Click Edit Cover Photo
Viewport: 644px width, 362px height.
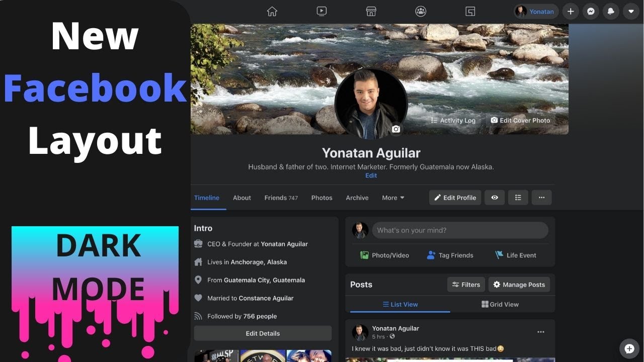[x=520, y=121]
